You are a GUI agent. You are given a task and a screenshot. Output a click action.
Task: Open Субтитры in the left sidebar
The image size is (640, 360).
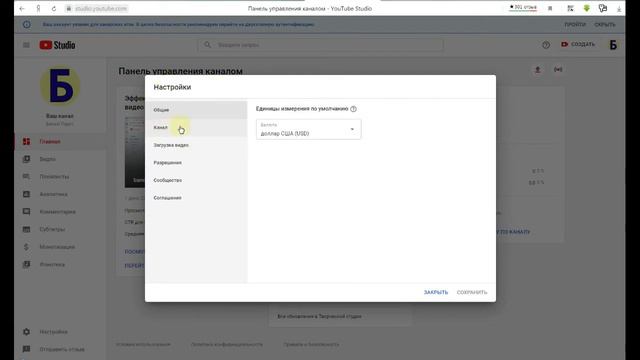coord(60,229)
